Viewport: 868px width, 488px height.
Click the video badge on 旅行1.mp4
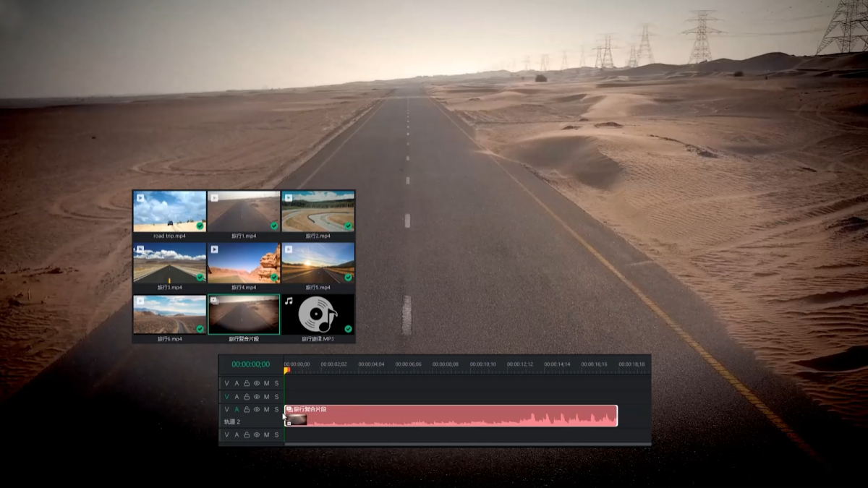coord(214,197)
